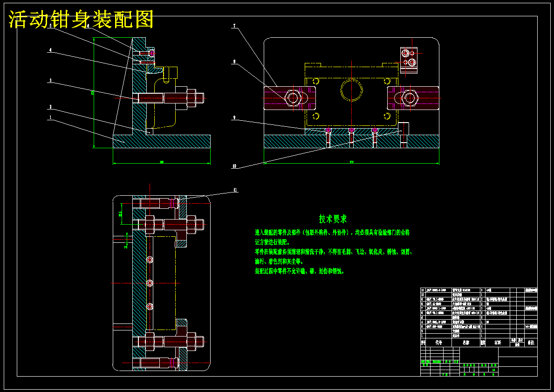
Task: Click the 名称 column header in parts list
Action: [465, 343]
